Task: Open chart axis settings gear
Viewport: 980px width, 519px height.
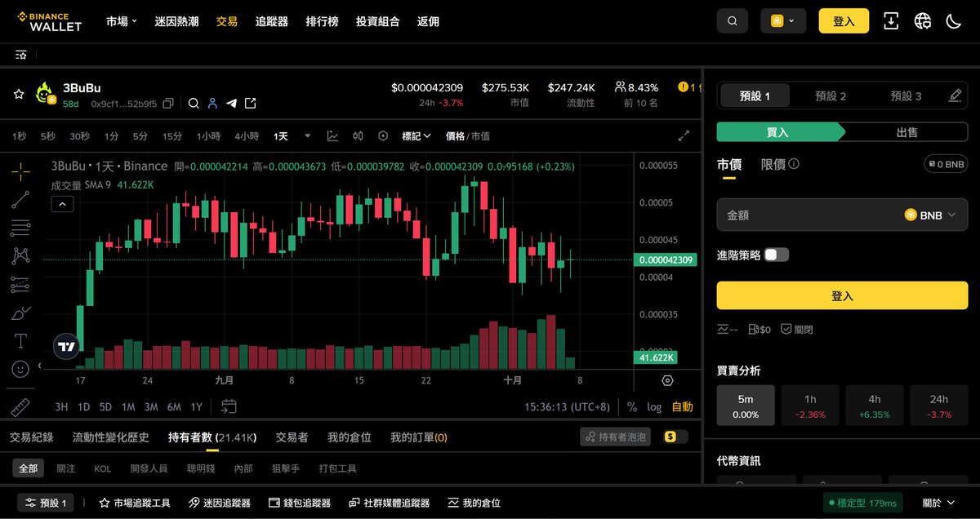Action: click(667, 380)
